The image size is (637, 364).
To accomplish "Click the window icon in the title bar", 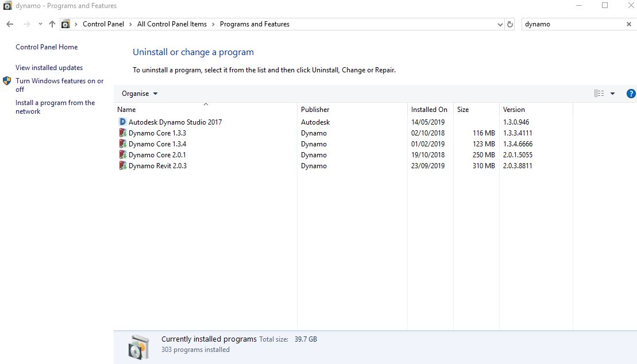I will 7,5.
